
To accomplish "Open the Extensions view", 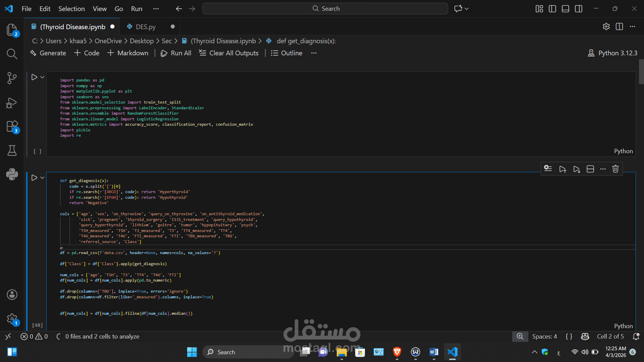I will [12, 127].
